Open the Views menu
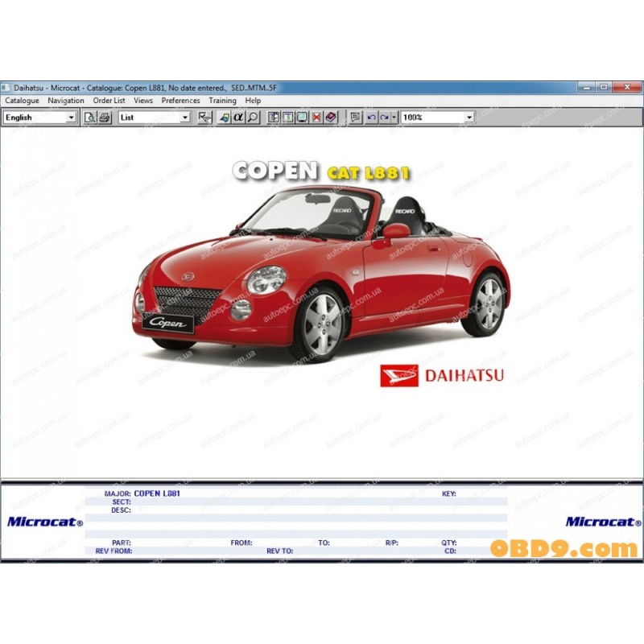 click(143, 101)
